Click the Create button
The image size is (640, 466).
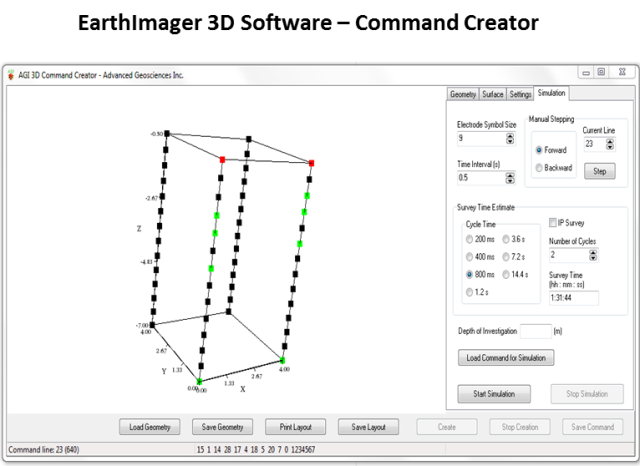(x=447, y=427)
